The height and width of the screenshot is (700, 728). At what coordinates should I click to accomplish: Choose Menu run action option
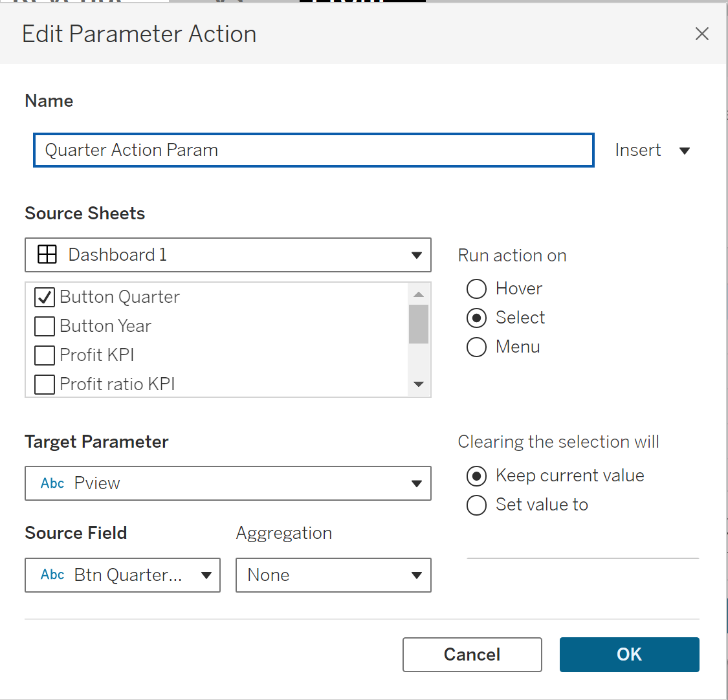tap(476, 347)
